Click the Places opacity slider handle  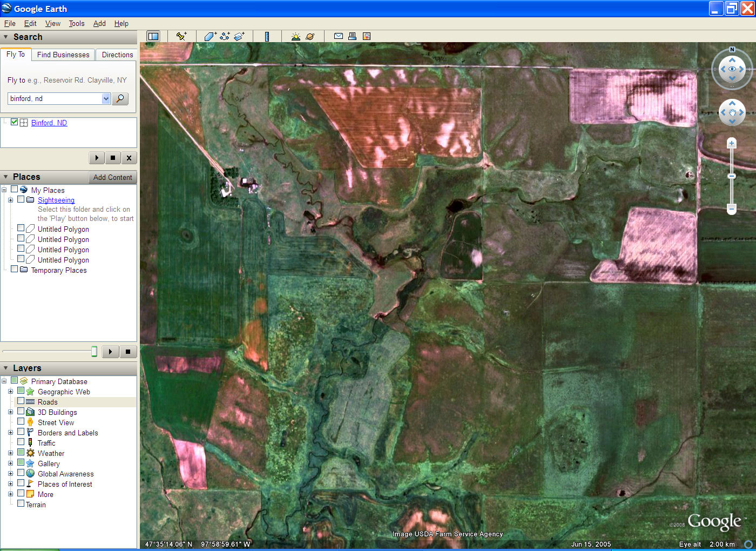tap(94, 352)
